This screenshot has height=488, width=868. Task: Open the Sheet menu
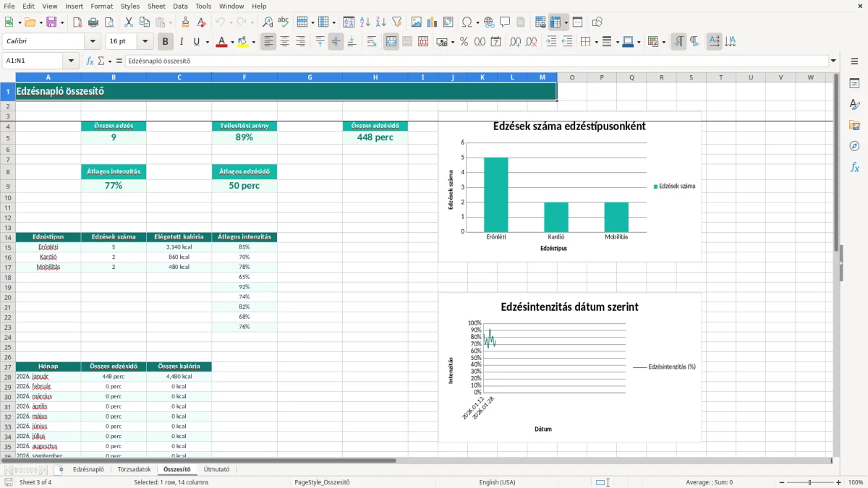(x=156, y=6)
